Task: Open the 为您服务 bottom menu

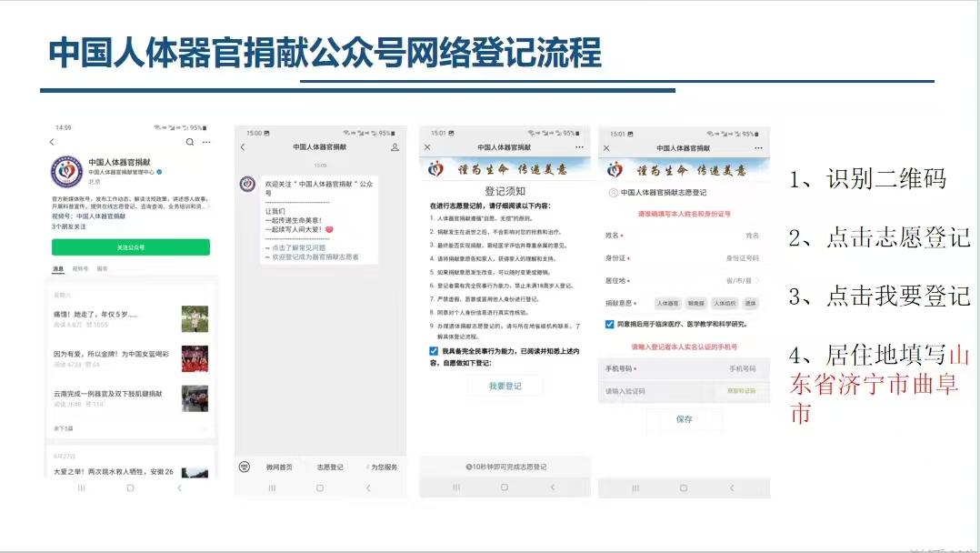Action: point(383,467)
